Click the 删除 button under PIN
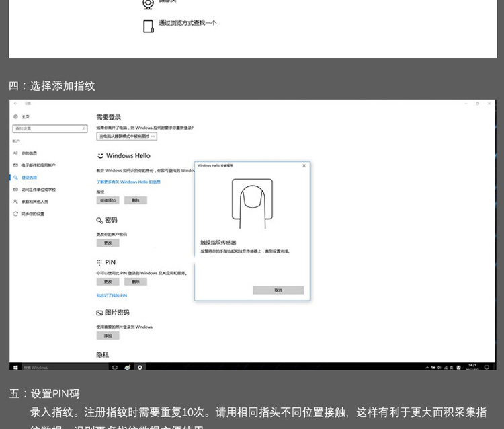The width and height of the screenshot is (504, 429). click(x=136, y=282)
